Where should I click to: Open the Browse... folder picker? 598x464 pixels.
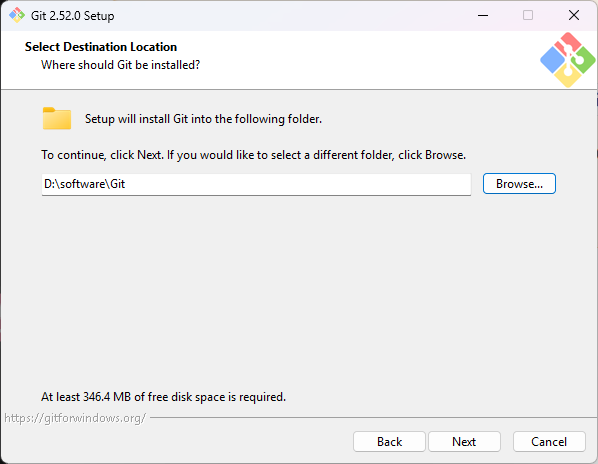(519, 184)
